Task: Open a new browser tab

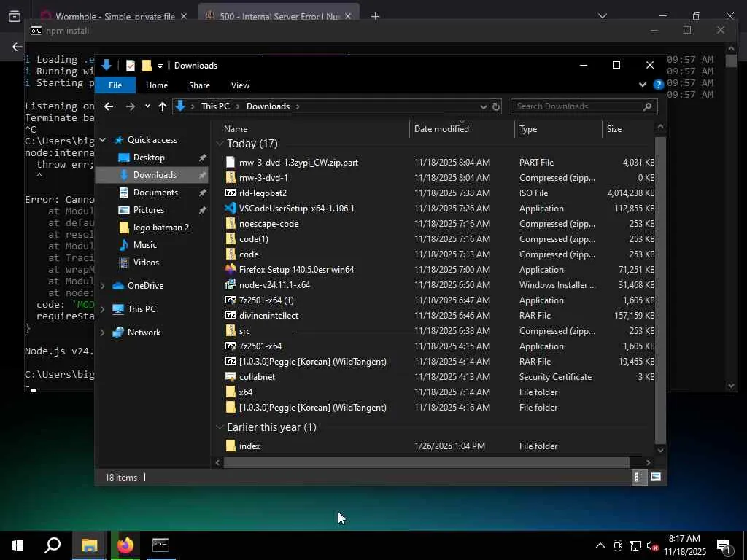Action: tap(376, 16)
